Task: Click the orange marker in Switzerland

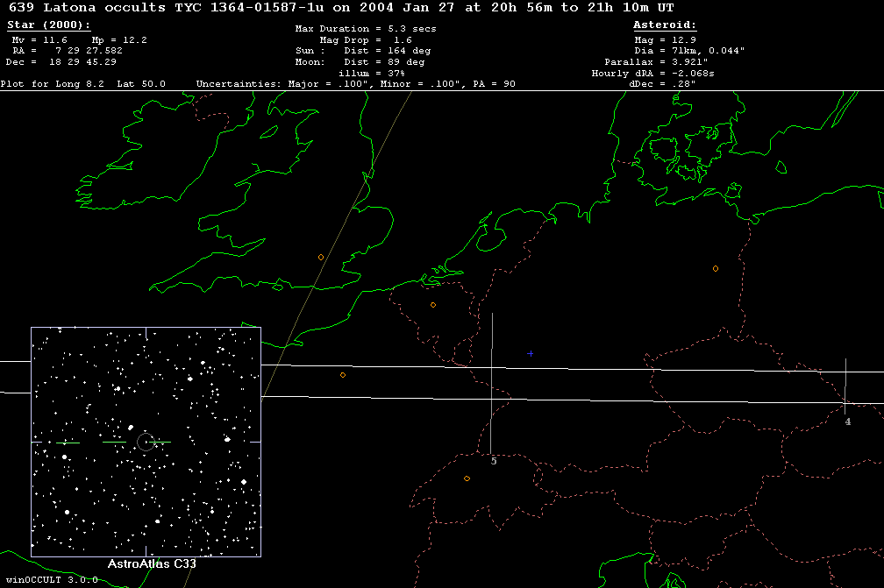Action: point(467,478)
